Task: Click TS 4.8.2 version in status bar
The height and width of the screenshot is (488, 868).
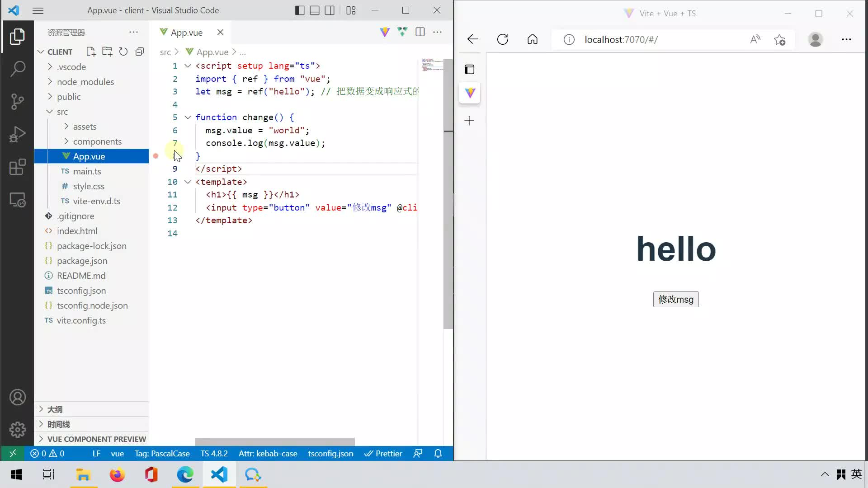Action: [x=214, y=454]
